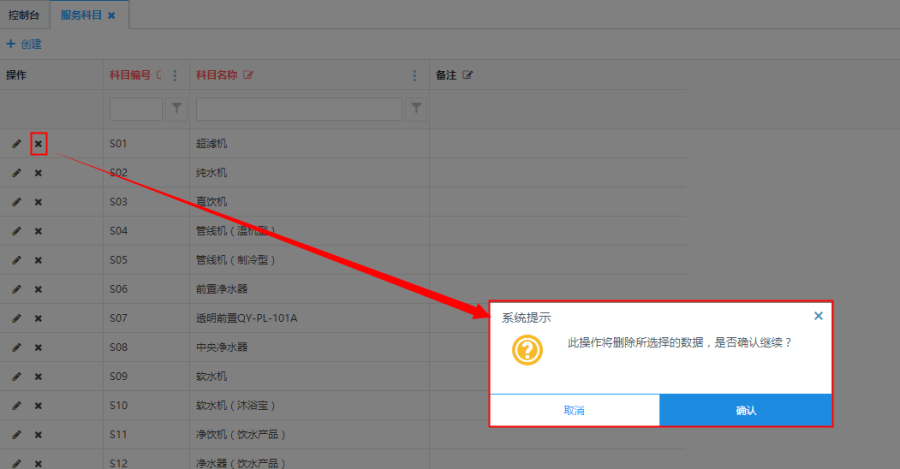Click the 科目名称 filter text field

[299, 108]
